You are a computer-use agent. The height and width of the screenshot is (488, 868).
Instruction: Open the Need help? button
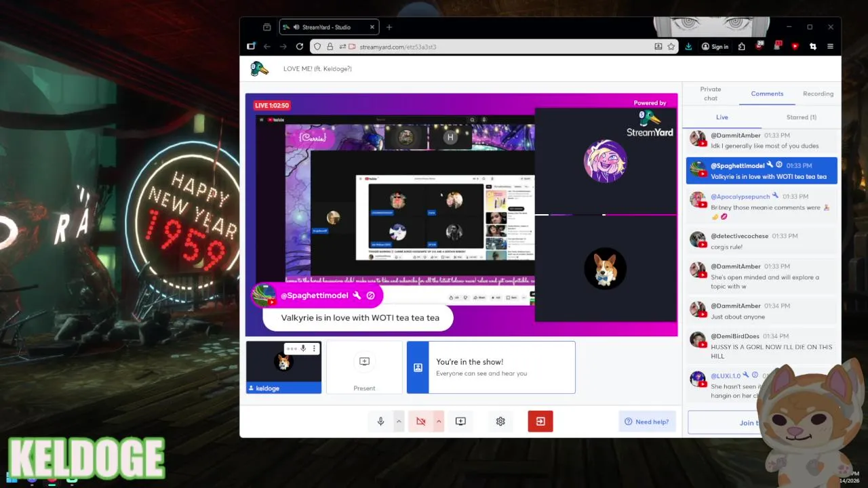(646, 422)
